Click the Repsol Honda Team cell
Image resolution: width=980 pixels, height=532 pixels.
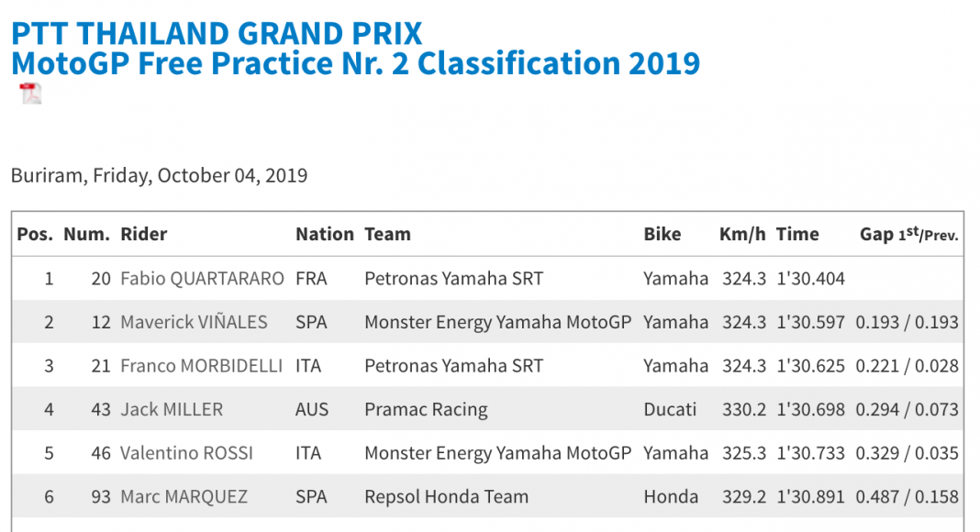pyautogui.click(x=446, y=497)
